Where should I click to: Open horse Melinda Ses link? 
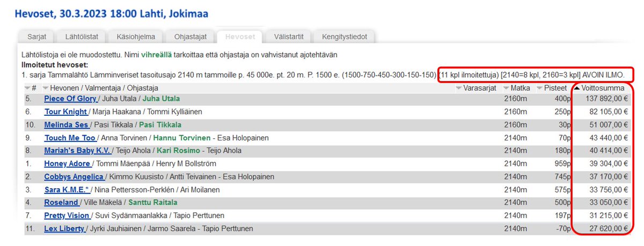[x=66, y=125]
